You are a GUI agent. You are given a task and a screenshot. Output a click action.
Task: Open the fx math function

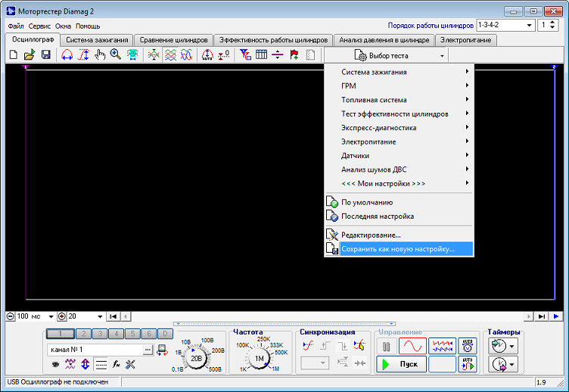[x=116, y=364]
